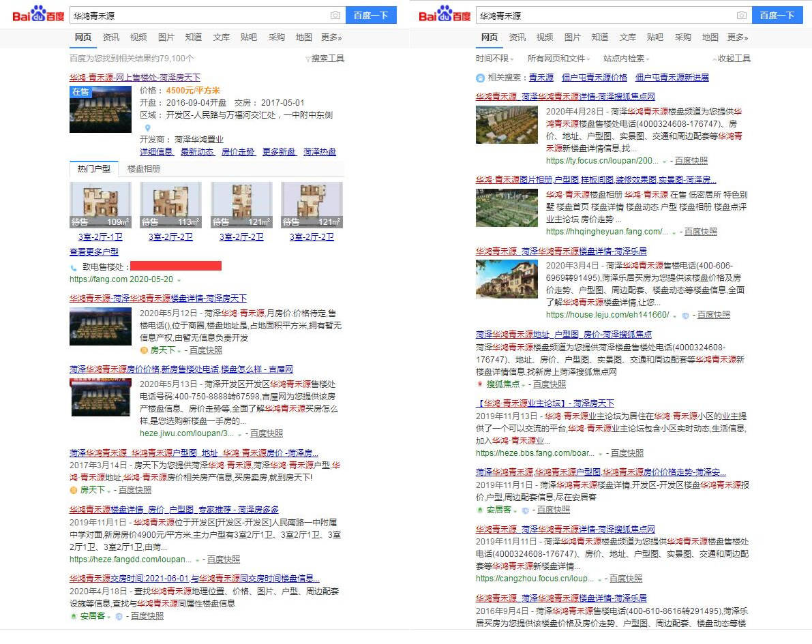Switch to 文库 tab on the right page
Screen dimensions: 812x644
(x=628, y=37)
